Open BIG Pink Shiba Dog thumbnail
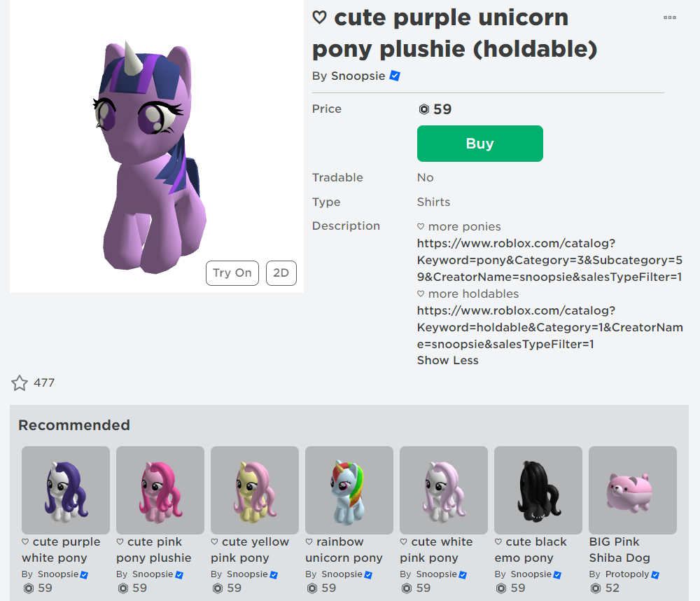This screenshot has height=601, width=700. (633, 490)
